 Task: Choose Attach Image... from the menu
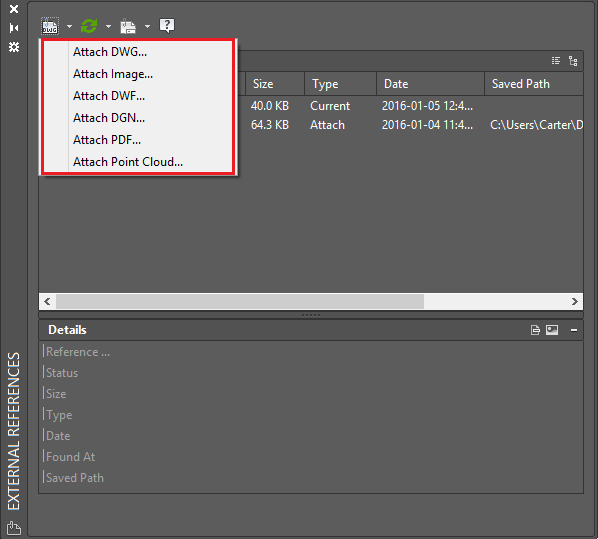point(138,74)
